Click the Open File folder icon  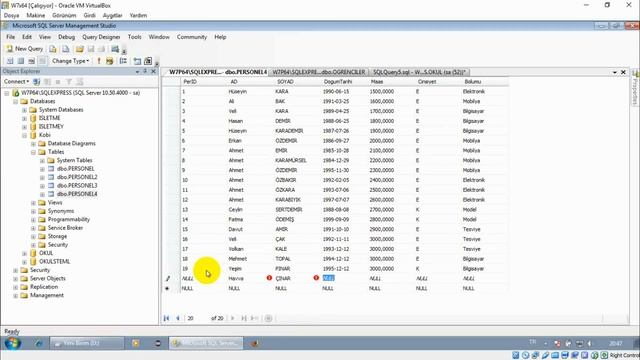(x=80, y=49)
